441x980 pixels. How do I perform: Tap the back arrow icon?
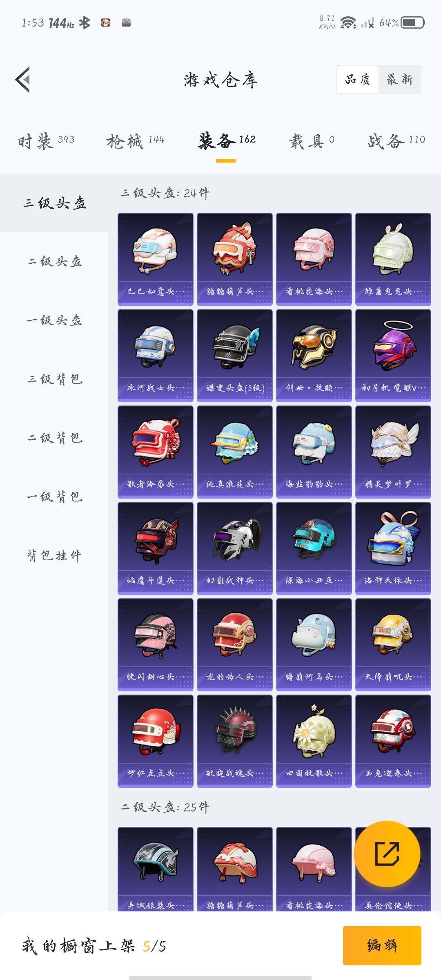pos(23,79)
